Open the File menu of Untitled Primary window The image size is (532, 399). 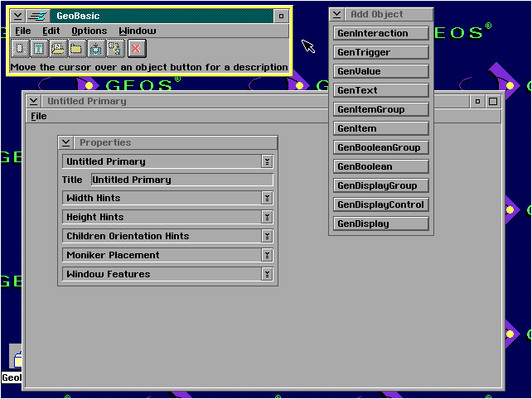39,116
